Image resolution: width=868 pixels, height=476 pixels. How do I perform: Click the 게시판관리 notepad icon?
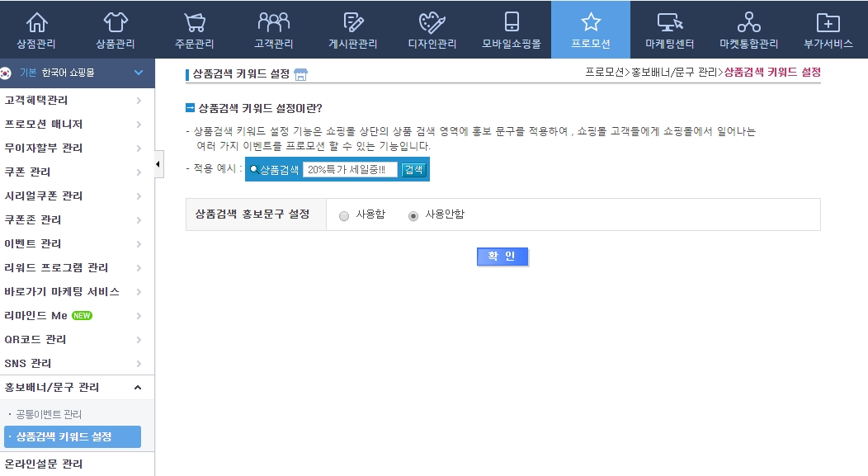pos(353,22)
